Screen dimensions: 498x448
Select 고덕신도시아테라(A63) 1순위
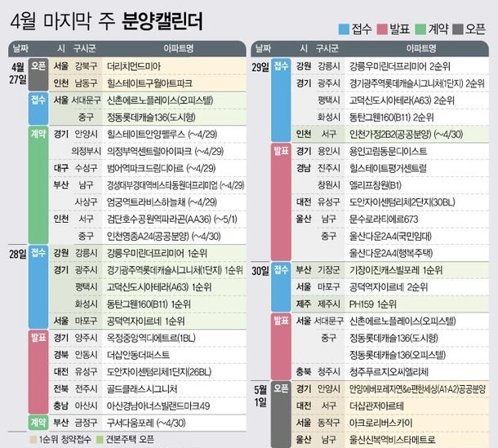[159, 287]
